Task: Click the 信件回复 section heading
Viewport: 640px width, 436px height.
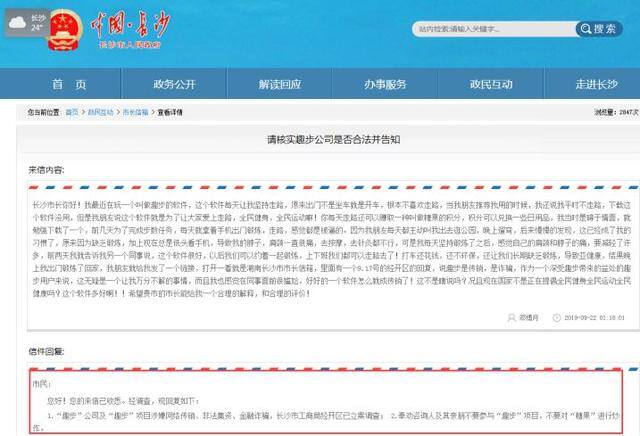Action: 46,351
